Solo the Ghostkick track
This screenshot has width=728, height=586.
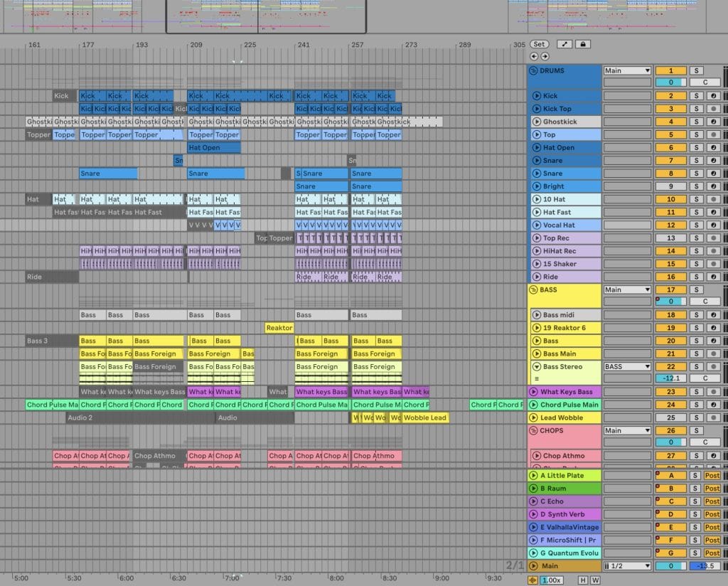point(697,122)
